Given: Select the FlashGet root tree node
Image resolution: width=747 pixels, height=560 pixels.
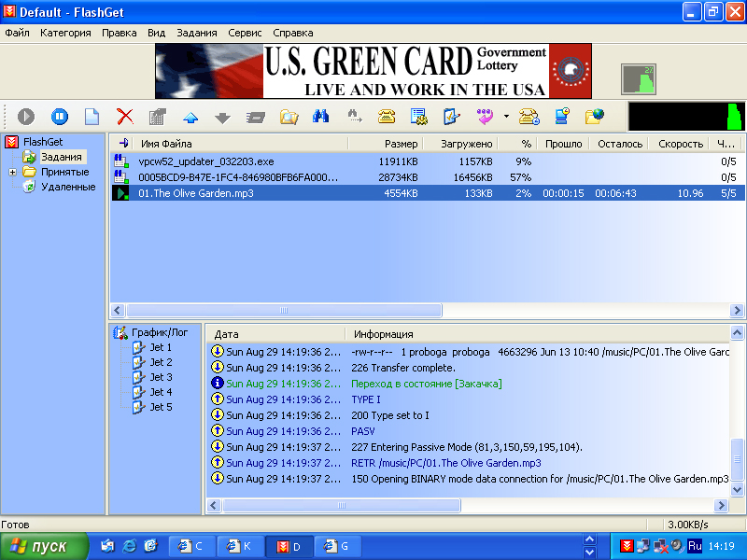Looking at the screenshot, I should pos(43,142).
